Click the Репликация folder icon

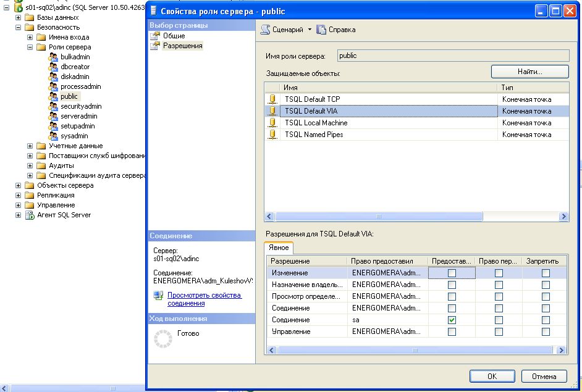(x=29, y=196)
